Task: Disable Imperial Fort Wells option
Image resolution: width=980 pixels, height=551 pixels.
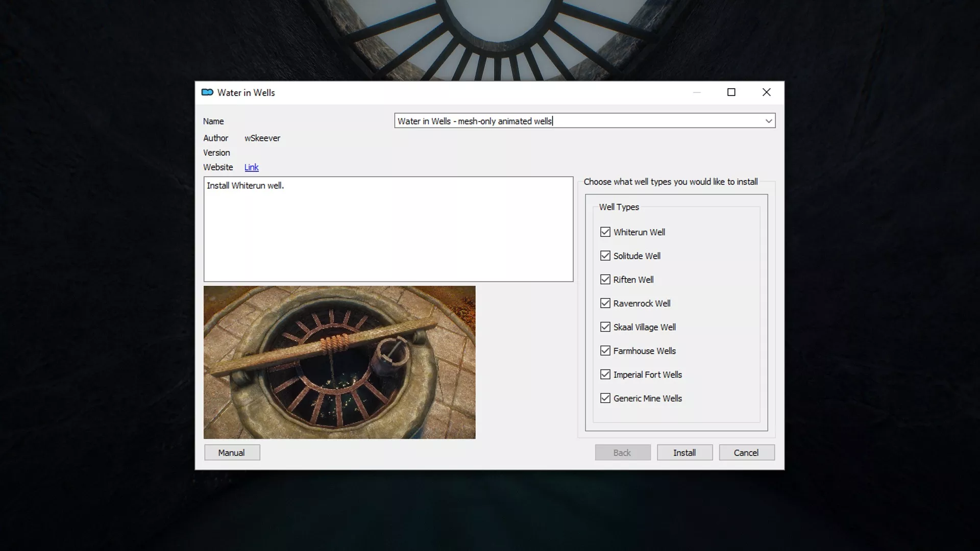Action: (605, 374)
